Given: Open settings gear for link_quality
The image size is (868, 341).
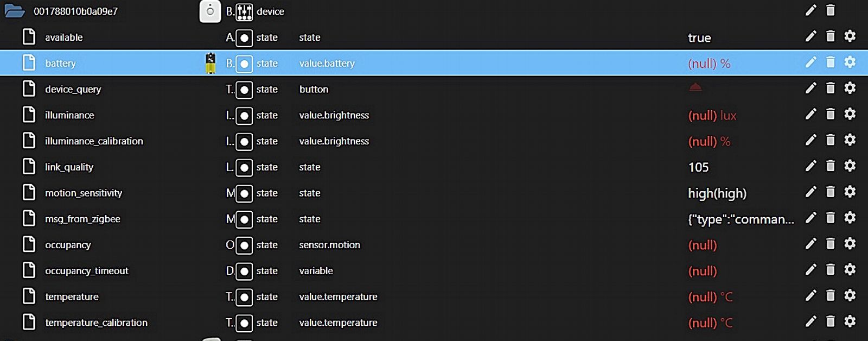Looking at the screenshot, I should (x=850, y=166).
